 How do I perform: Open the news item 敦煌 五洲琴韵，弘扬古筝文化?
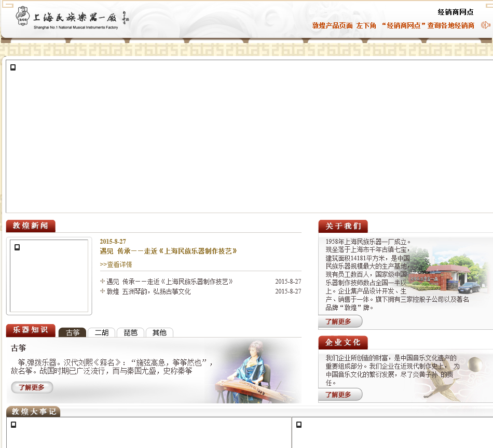pyautogui.click(x=148, y=291)
